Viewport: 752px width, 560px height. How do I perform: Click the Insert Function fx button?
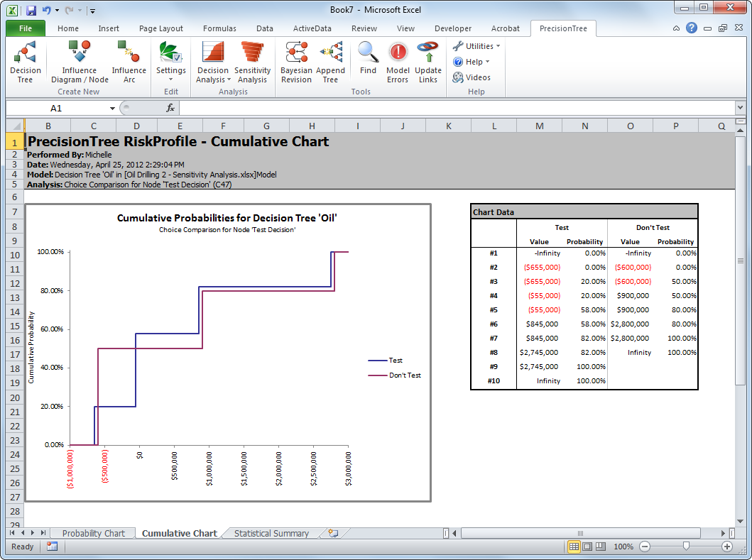point(170,108)
